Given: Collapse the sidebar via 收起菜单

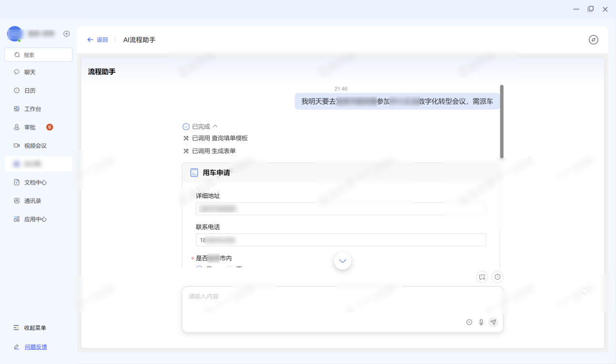Looking at the screenshot, I should point(29,328).
